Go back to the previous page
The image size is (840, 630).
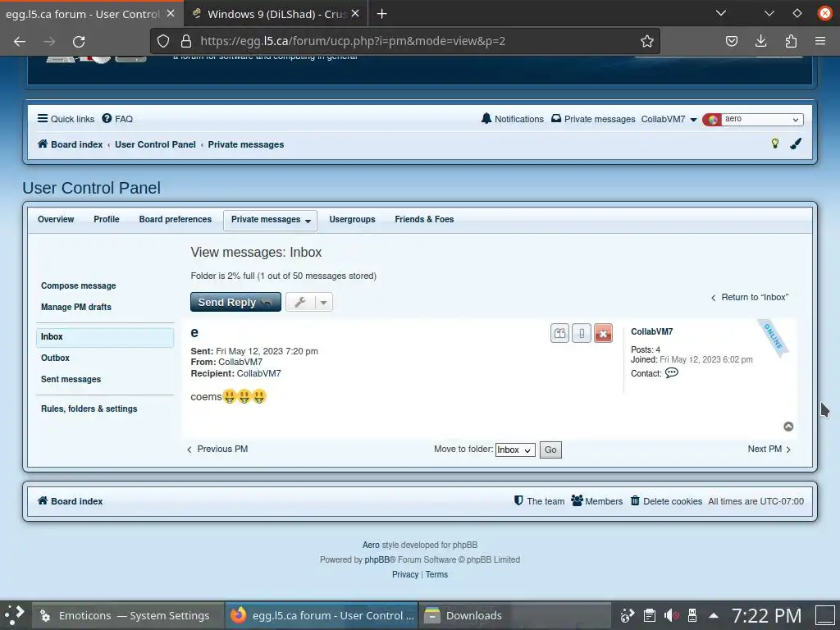(20, 41)
